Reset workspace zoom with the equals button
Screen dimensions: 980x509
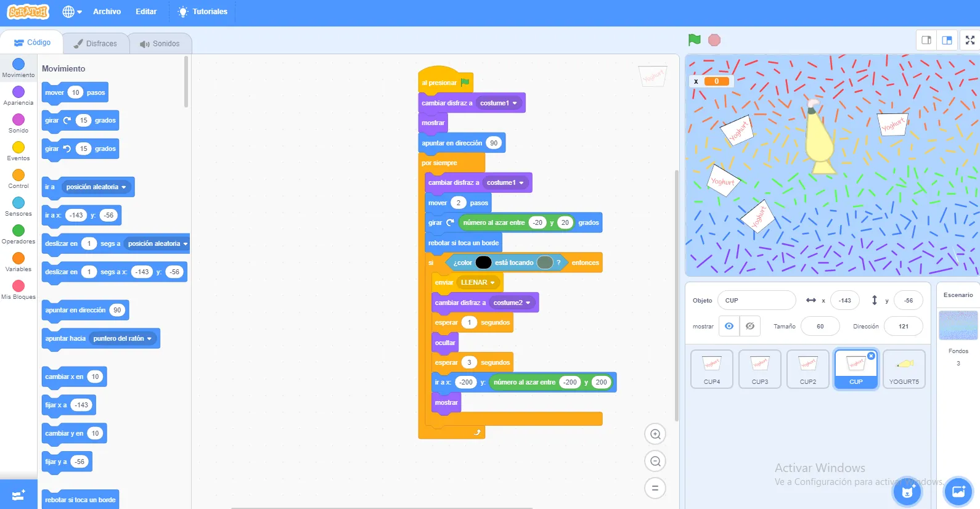click(x=655, y=488)
